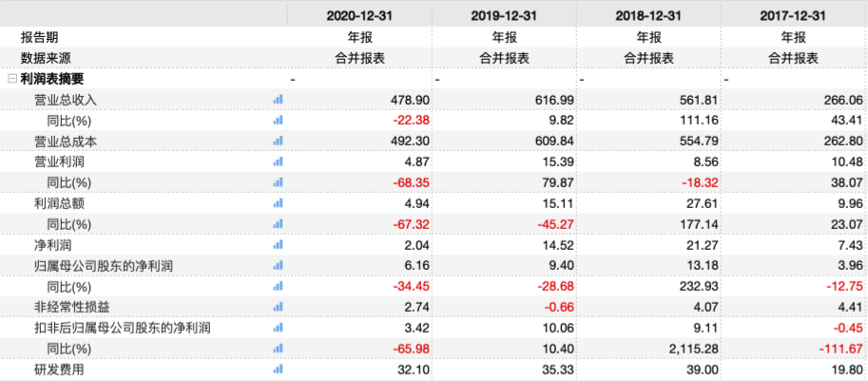
Task: Click the 2018-12-31 column header
Action: [648, 16]
